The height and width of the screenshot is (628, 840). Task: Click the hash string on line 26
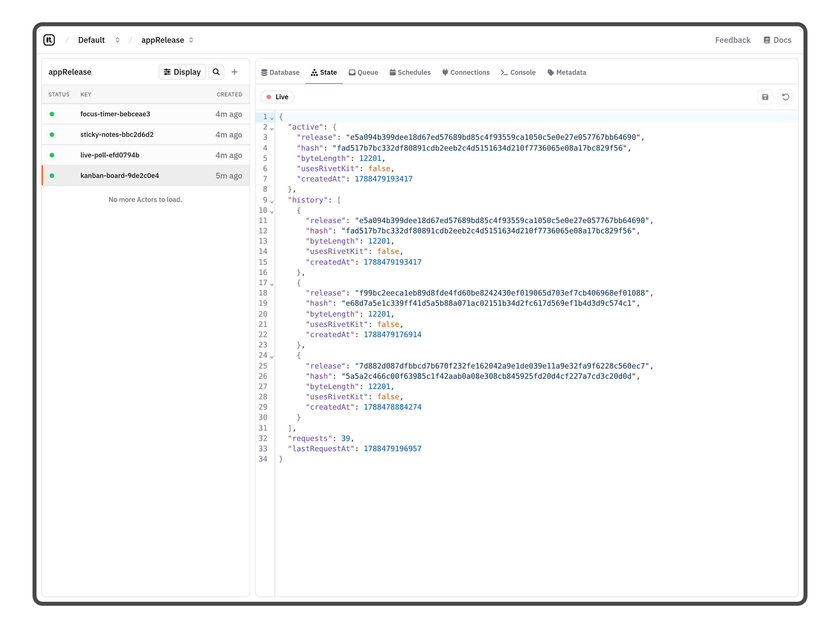[x=489, y=376]
